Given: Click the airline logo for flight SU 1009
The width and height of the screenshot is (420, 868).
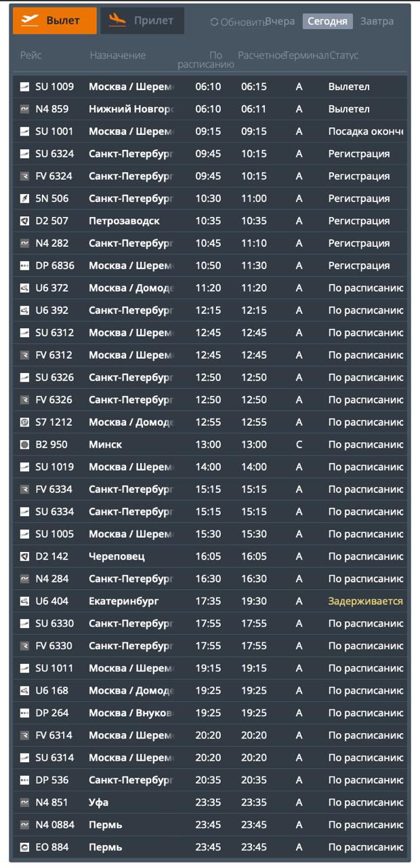Looking at the screenshot, I should pyautogui.click(x=25, y=87).
